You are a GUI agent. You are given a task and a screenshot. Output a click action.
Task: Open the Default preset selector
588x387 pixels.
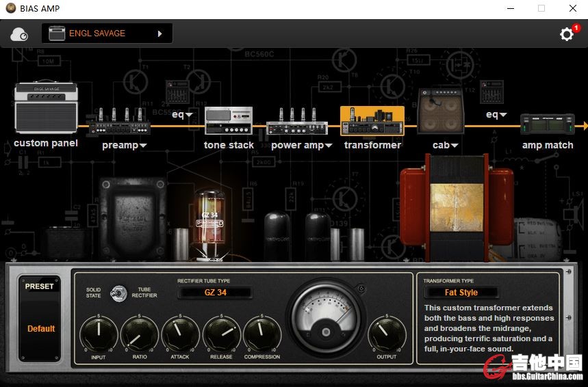(41, 329)
